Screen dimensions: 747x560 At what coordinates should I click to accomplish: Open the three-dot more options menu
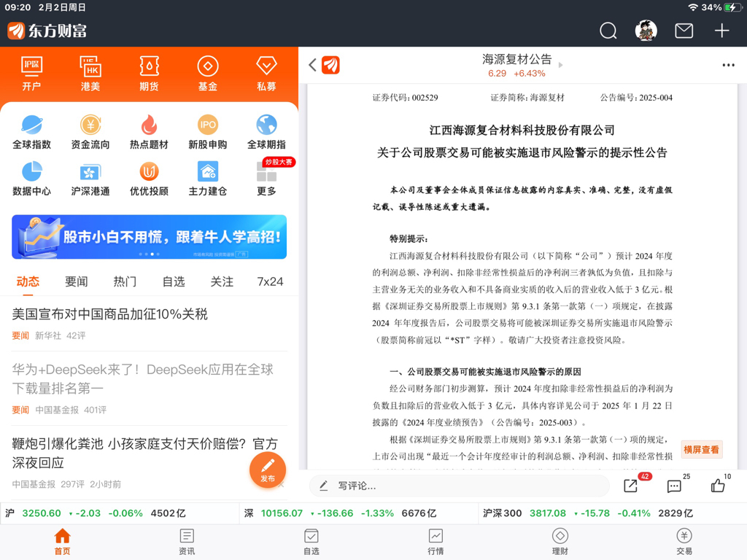coord(728,65)
